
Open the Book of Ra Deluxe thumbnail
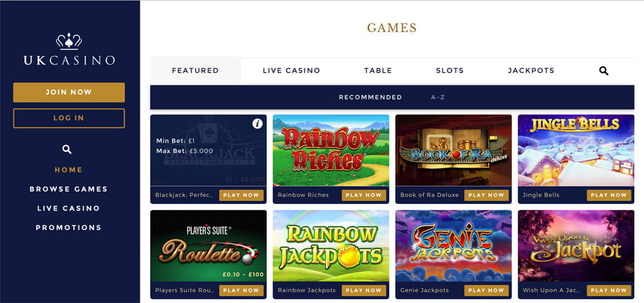pyautogui.click(x=453, y=150)
